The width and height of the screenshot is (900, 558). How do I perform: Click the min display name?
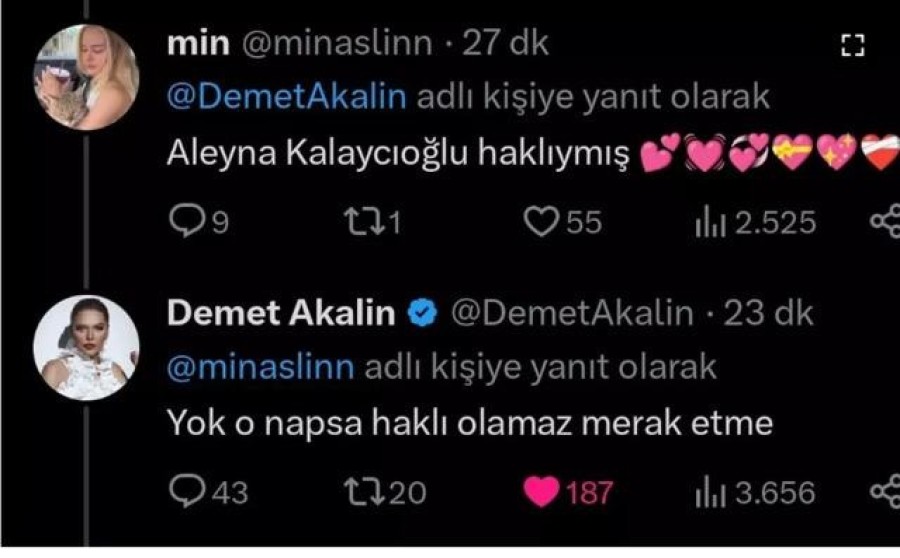coord(196,43)
